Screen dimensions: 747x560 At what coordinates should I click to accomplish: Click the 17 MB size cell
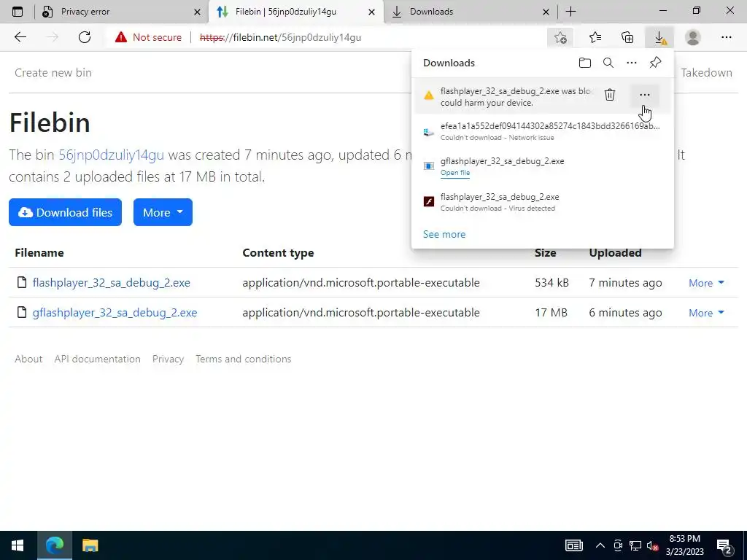pyautogui.click(x=551, y=312)
